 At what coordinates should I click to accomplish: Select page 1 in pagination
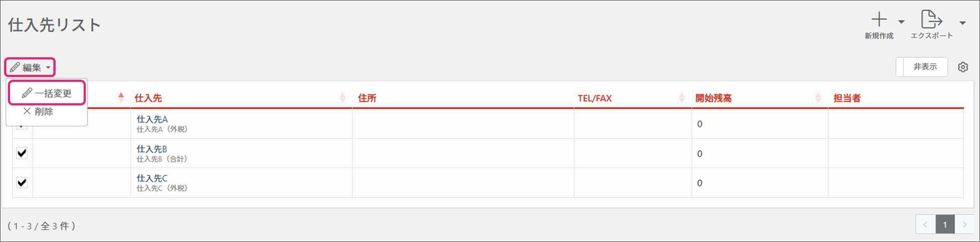[945, 225]
